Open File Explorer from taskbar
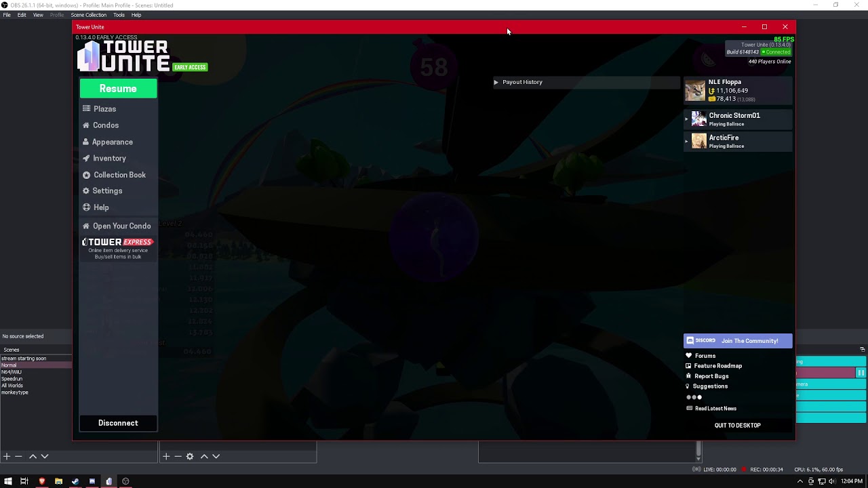 (x=58, y=481)
